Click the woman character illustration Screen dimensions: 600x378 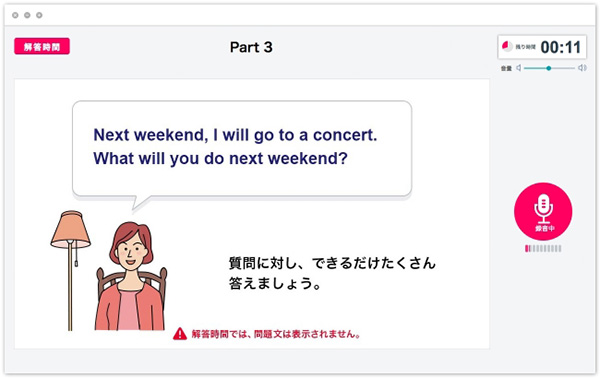tap(131, 276)
